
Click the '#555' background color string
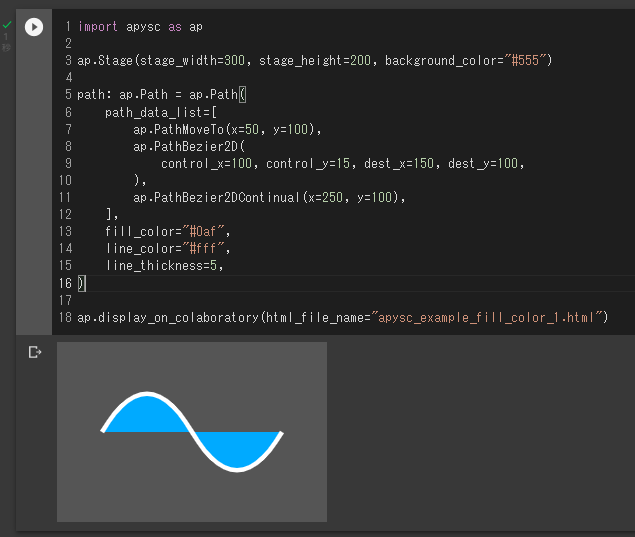tap(525, 61)
